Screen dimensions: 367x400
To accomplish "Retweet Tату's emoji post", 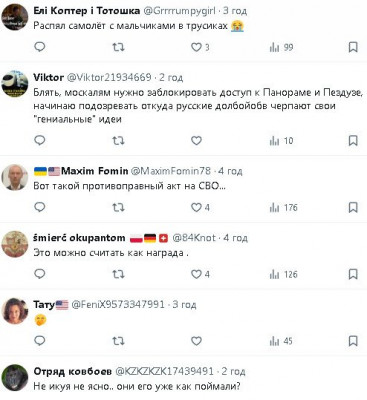I will [118, 341].
